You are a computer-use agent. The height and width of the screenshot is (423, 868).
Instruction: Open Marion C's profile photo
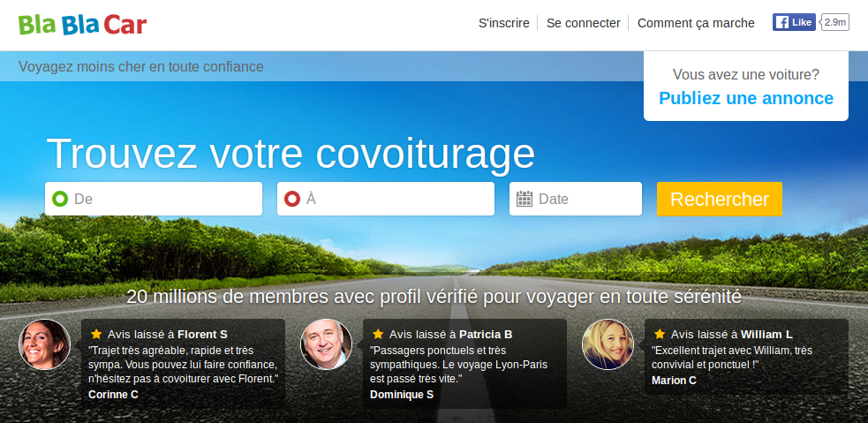[608, 344]
